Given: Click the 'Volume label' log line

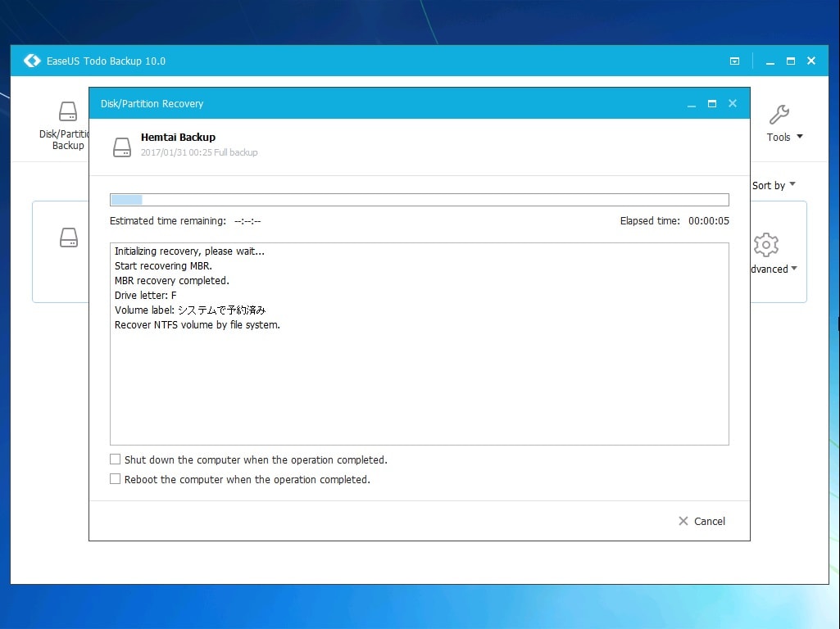Looking at the screenshot, I should point(190,310).
